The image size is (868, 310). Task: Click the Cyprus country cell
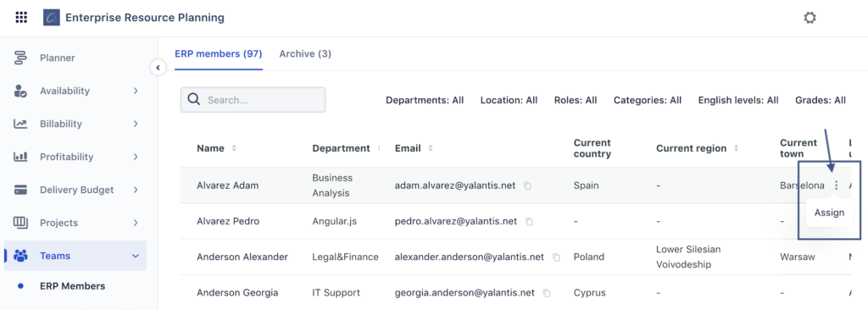pyautogui.click(x=590, y=292)
